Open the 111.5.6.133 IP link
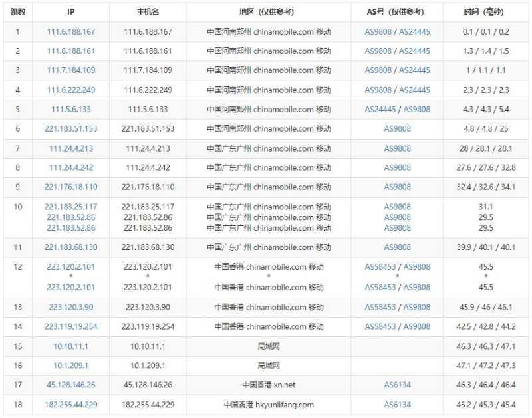Screen dimensions: 532x418 pos(71,109)
